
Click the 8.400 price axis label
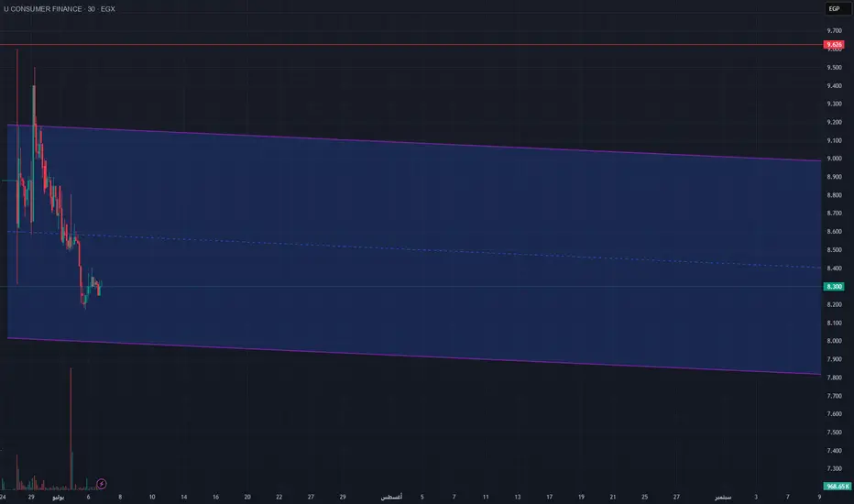point(834,268)
